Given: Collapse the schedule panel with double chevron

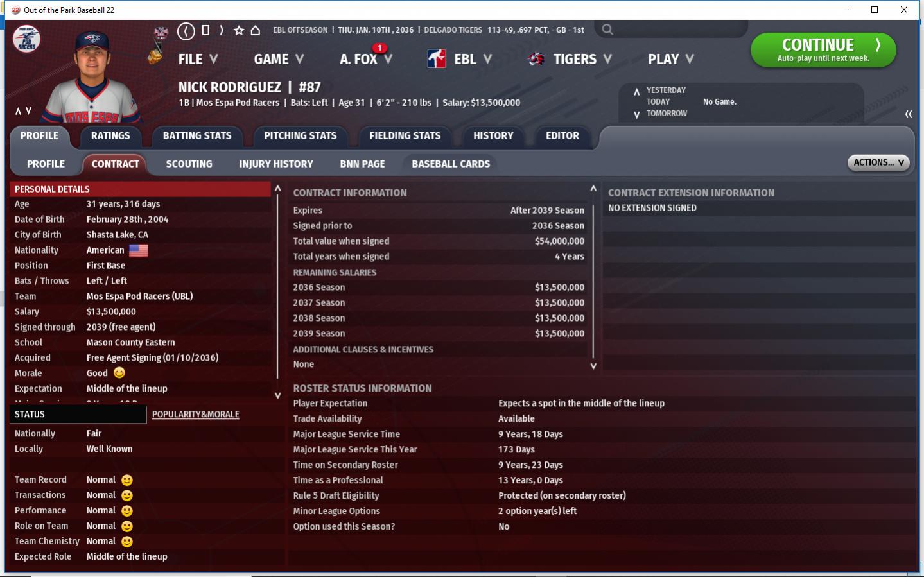Looking at the screenshot, I should (908, 114).
